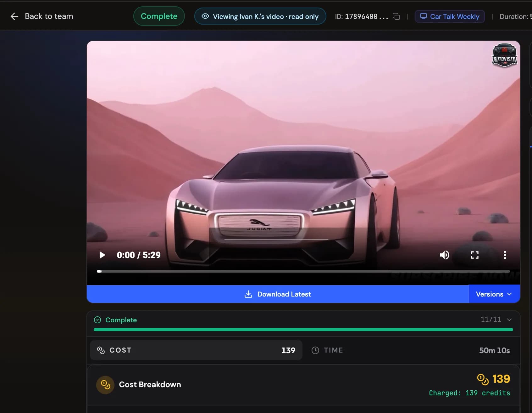Mute the video volume

coord(444,255)
